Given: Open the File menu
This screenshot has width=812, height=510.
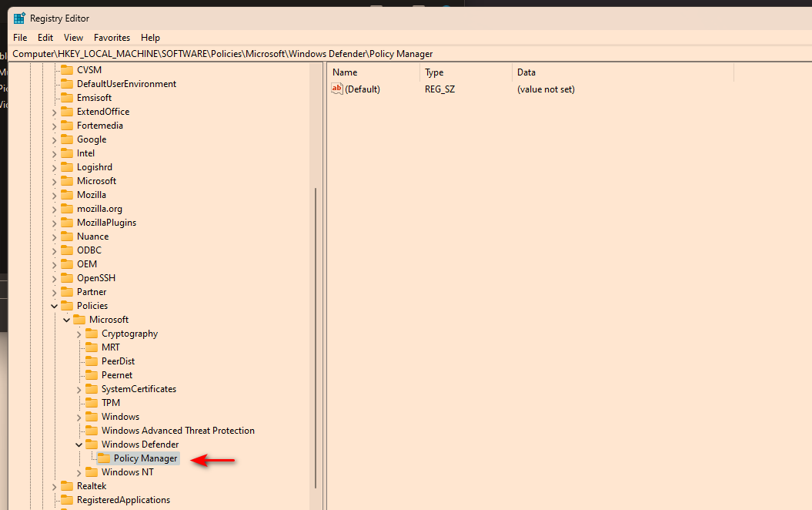Looking at the screenshot, I should pyautogui.click(x=20, y=37).
